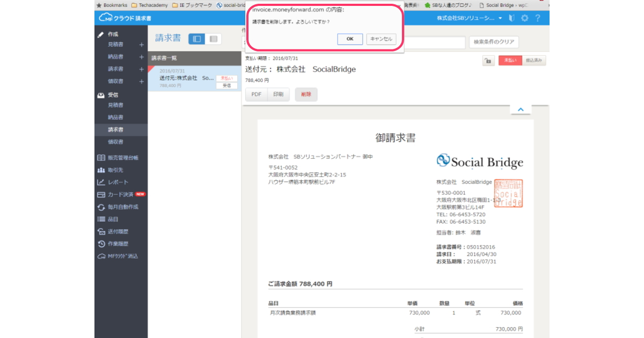The width and height of the screenshot is (644, 338).
Task: Switch to split-pane view mode
Action: coord(197,39)
